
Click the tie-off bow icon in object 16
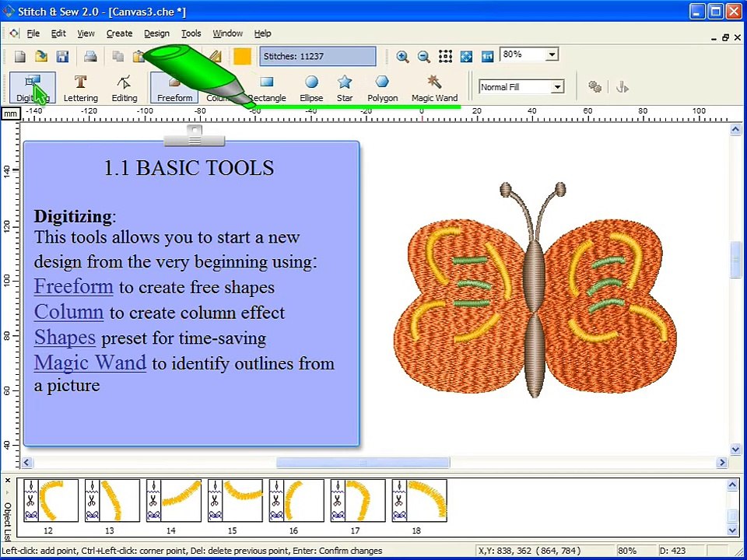(276, 516)
